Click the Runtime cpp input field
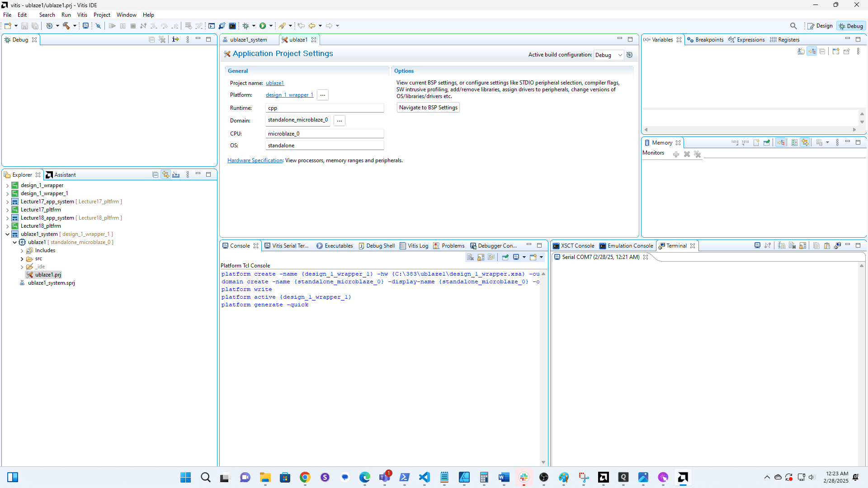The image size is (868, 488). coord(324,108)
